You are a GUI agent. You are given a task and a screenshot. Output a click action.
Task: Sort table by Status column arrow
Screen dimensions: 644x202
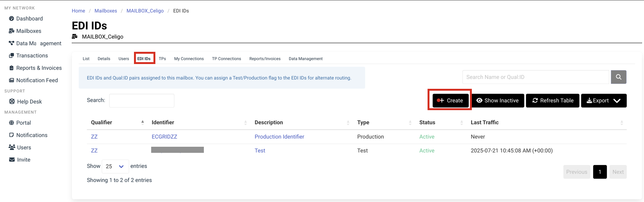pos(462,122)
